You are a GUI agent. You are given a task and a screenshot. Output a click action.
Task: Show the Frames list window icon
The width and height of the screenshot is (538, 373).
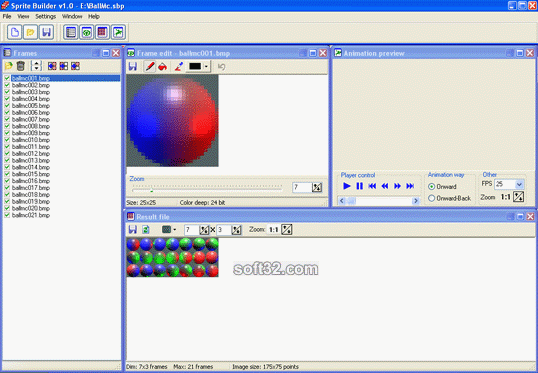[x=71, y=32]
